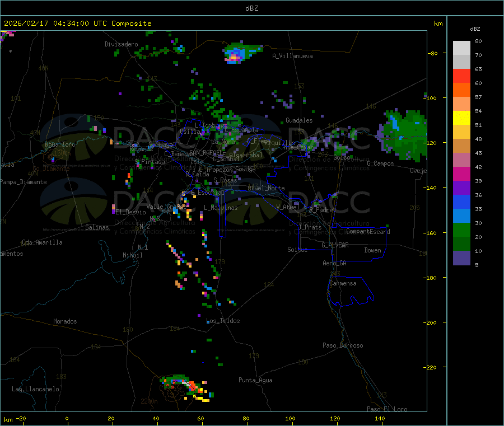Click the G_ALVEAR city label
This screenshot has width=504, height=426.
click(335, 245)
